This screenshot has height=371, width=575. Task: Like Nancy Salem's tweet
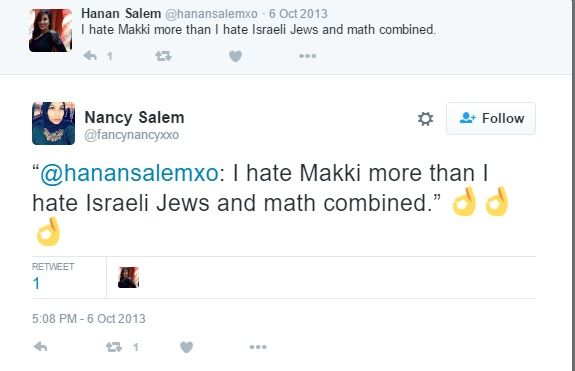(186, 347)
